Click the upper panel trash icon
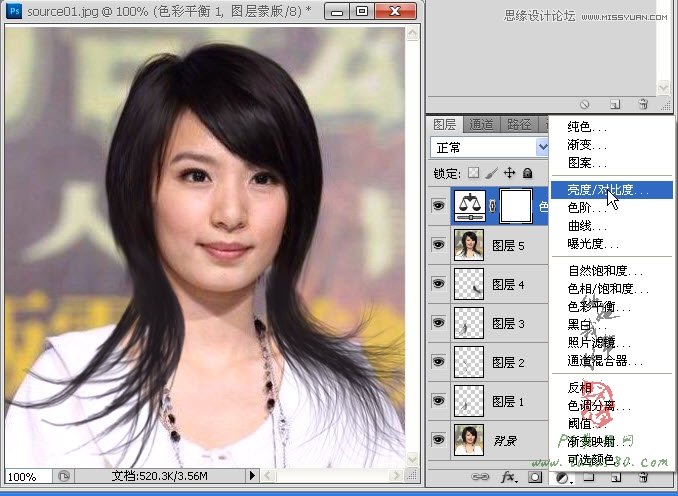The height and width of the screenshot is (496, 678). 643,104
